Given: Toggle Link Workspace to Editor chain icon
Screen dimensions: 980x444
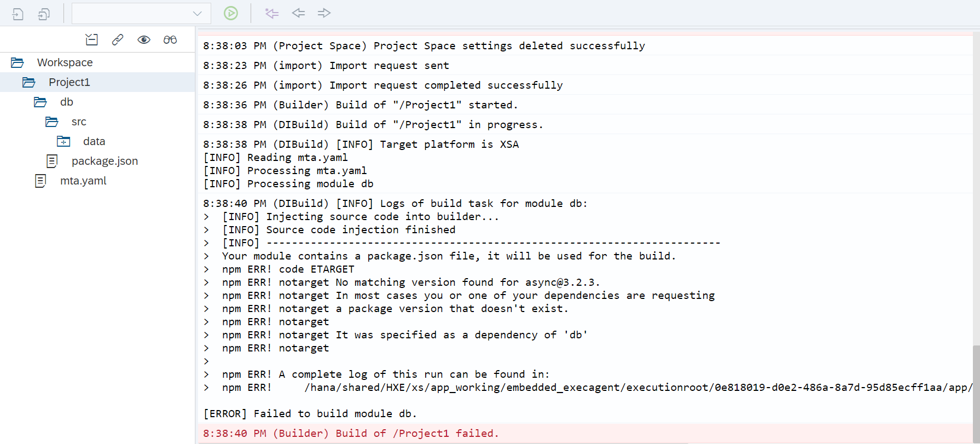Looking at the screenshot, I should click(x=118, y=39).
